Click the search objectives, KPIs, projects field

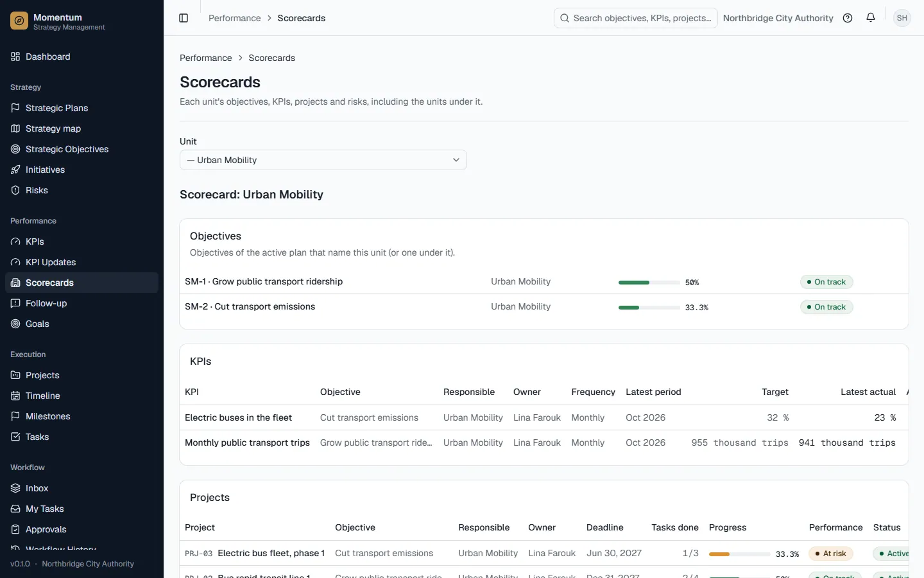click(636, 18)
